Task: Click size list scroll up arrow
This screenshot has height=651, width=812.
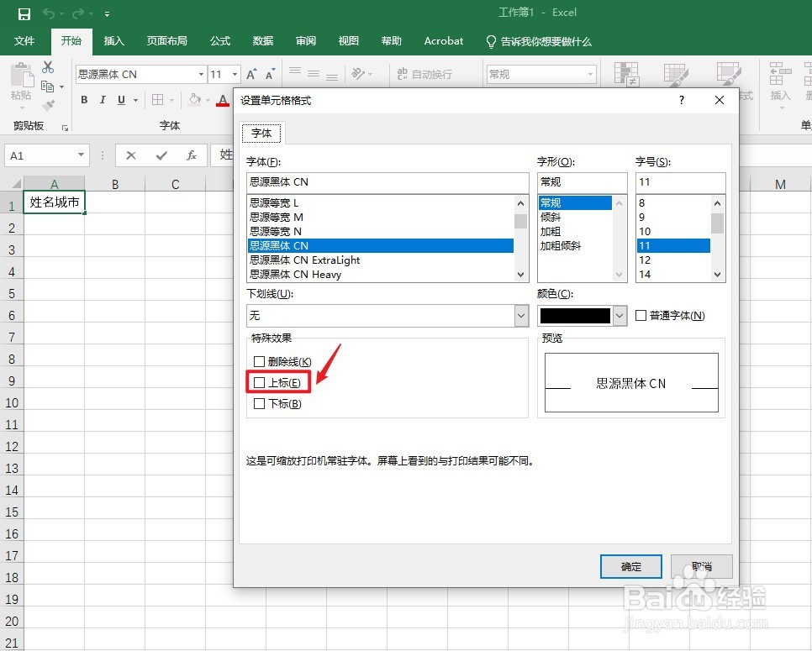Action: 717,202
